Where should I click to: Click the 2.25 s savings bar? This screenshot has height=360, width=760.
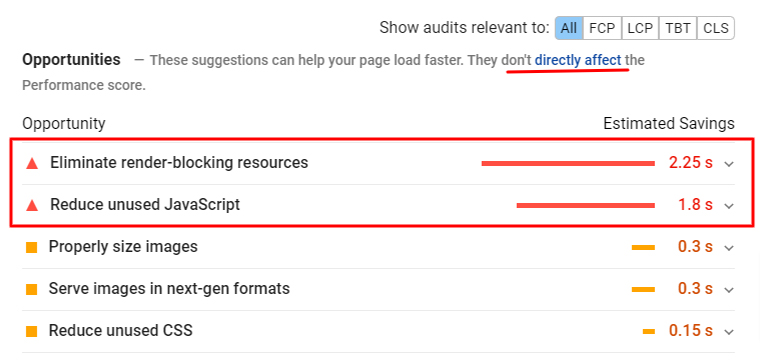tap(568, 164)
